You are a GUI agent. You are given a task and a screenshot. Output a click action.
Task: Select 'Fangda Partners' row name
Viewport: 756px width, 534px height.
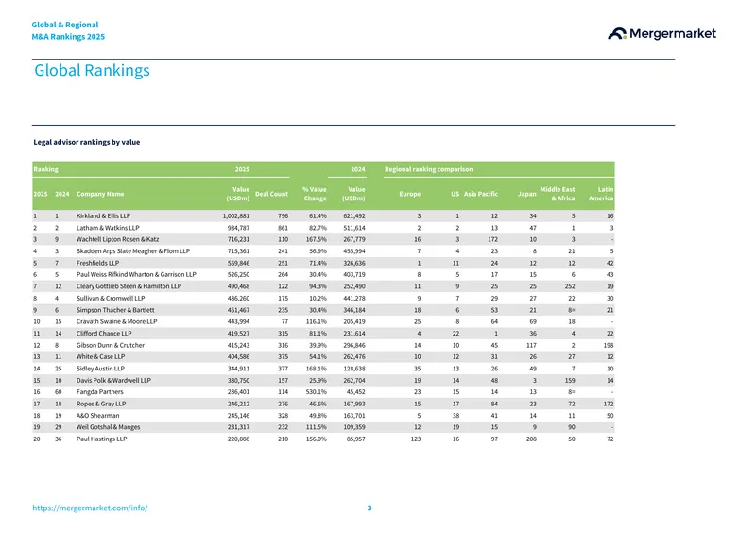click(100, 392)
